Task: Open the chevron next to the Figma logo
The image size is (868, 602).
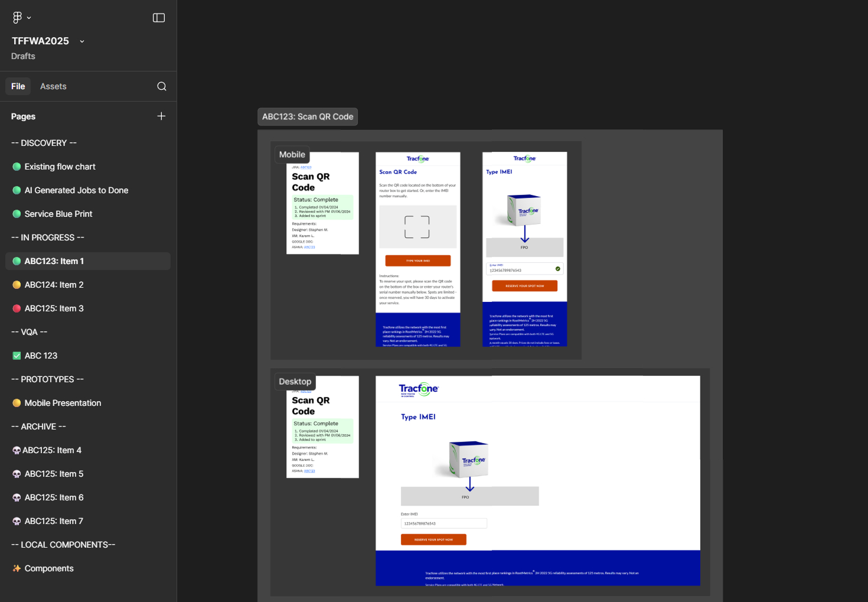Action: (28, 17)
